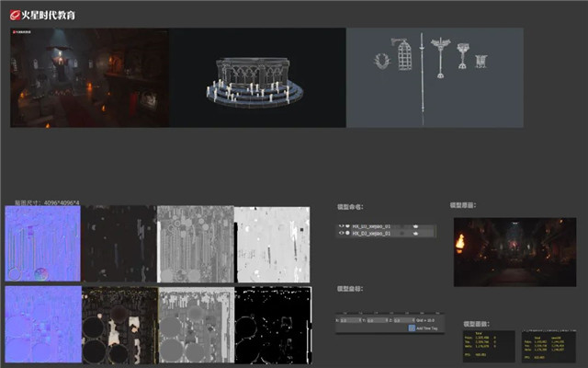Viewport: 588px width, 368px height.
Task: Enable the Add Time Tag checkbox
Action: (x=412, y=328)
